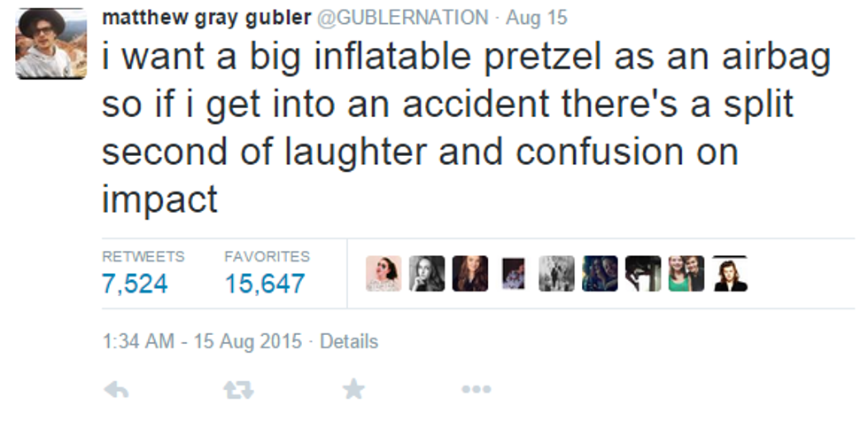Click the "Details" link

pos(348,341)
